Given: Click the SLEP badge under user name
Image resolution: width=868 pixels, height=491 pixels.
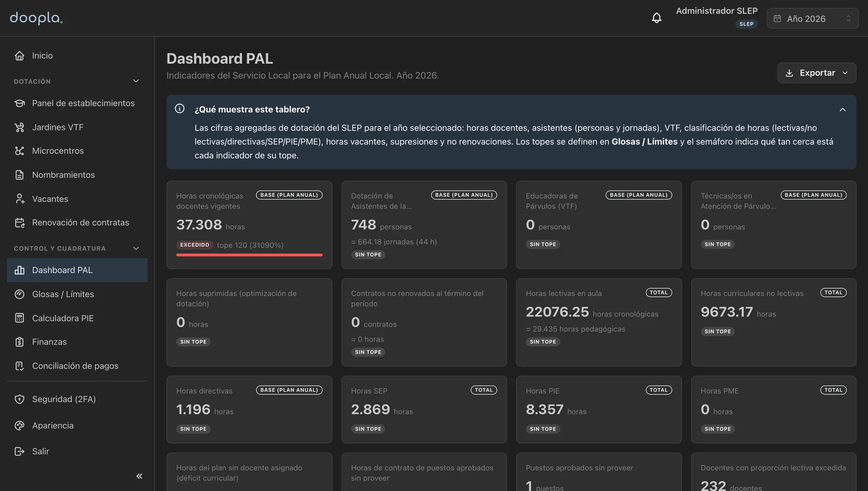Looking at the screenshot, I should (x=746, y=24).
